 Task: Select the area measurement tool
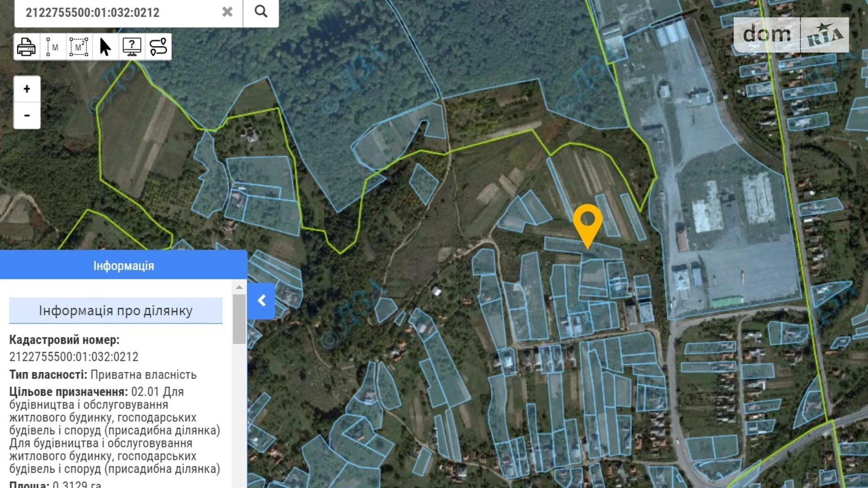[x=79, y=47]
